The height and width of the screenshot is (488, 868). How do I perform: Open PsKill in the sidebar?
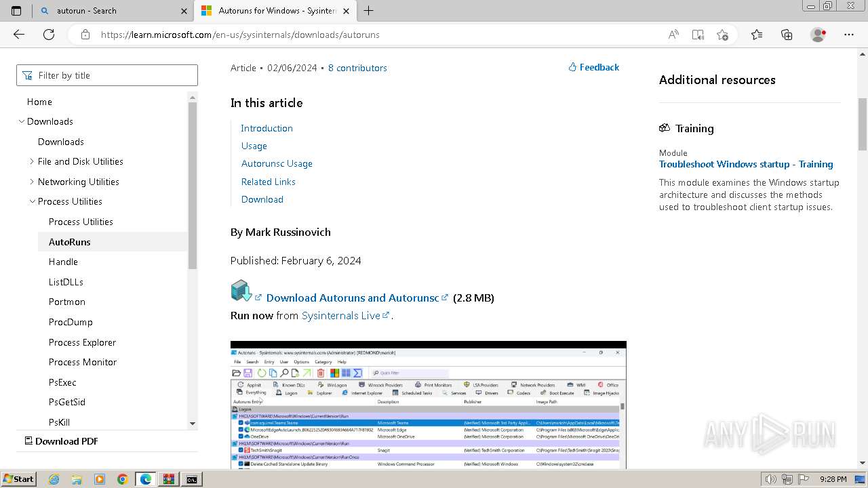click(x=59, y=422)
